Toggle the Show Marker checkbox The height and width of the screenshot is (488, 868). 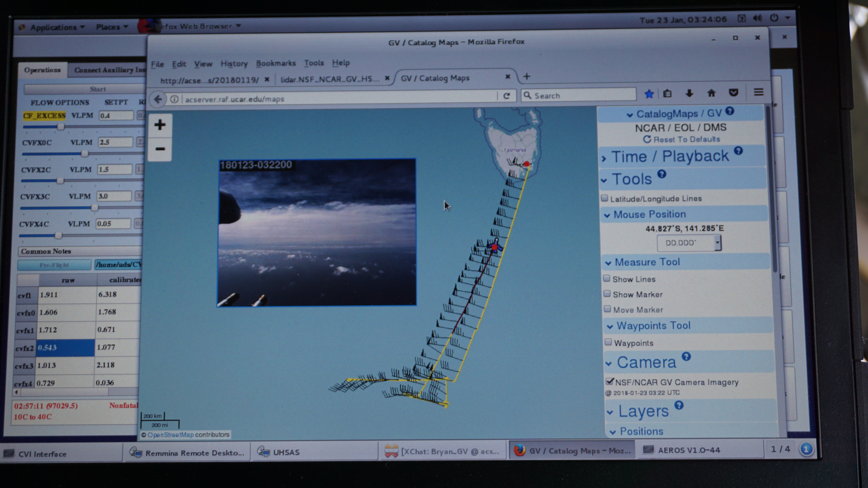coord(607,294)
